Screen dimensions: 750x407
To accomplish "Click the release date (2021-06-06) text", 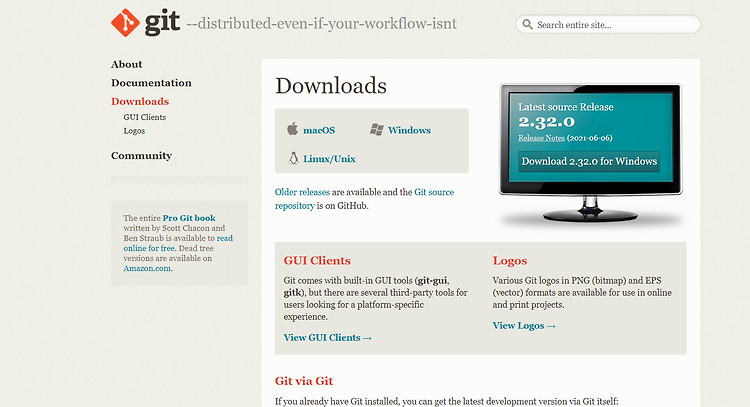I will click(x=590, y=138).
